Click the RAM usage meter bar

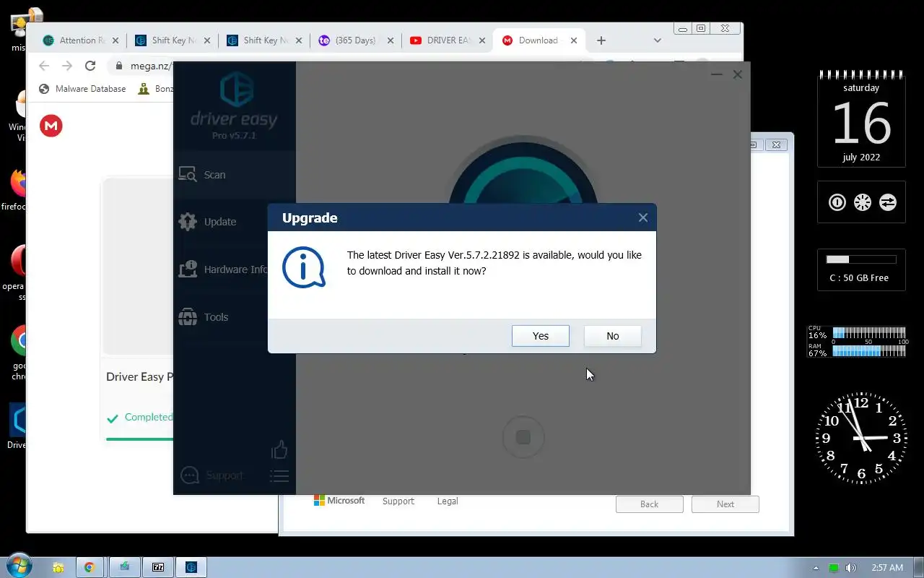point(870,350)
